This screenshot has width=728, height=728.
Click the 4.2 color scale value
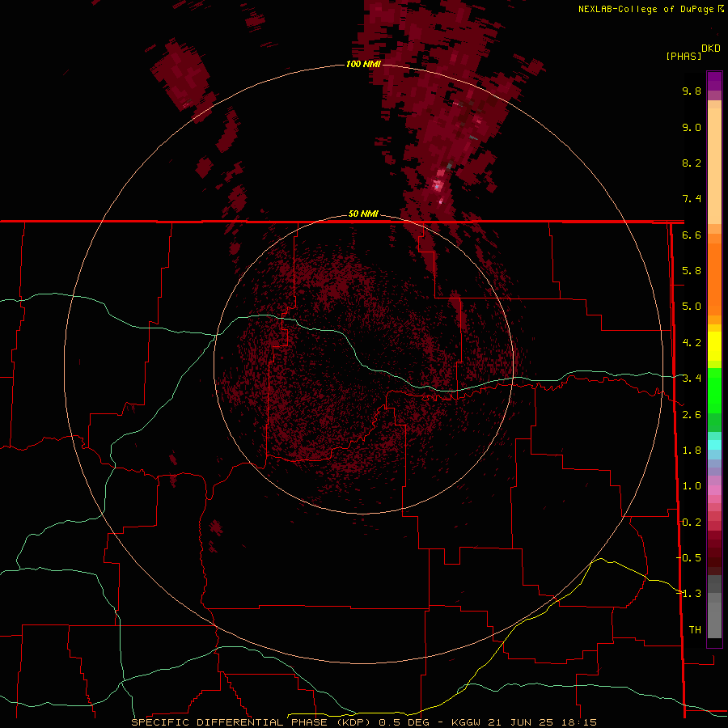692,343
